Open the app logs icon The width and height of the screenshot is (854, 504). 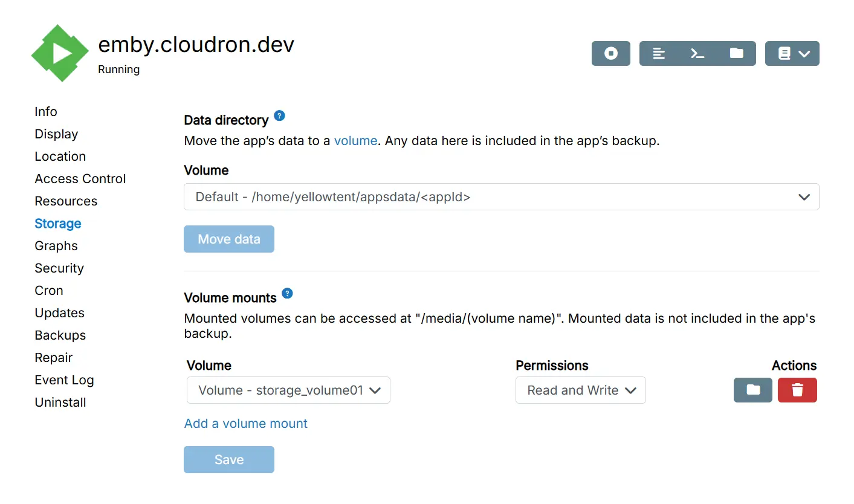pos(659,53)
